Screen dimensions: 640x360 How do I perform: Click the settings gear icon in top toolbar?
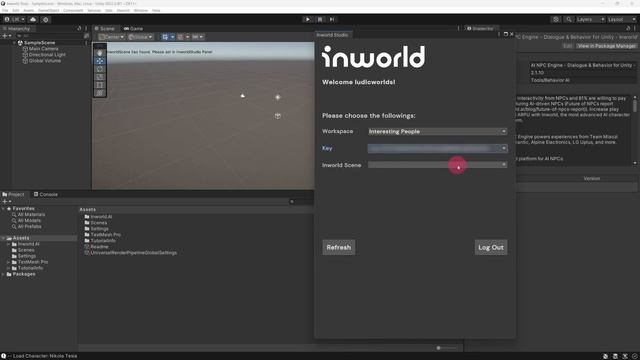pos(45,19)
